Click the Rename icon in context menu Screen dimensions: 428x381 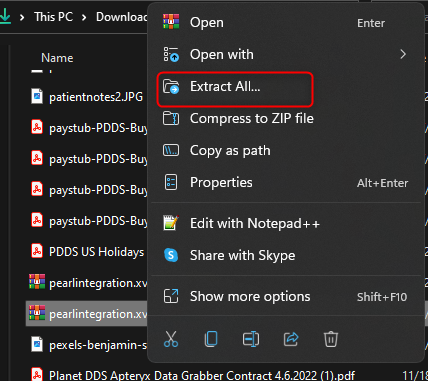click(x=251, y=339)
